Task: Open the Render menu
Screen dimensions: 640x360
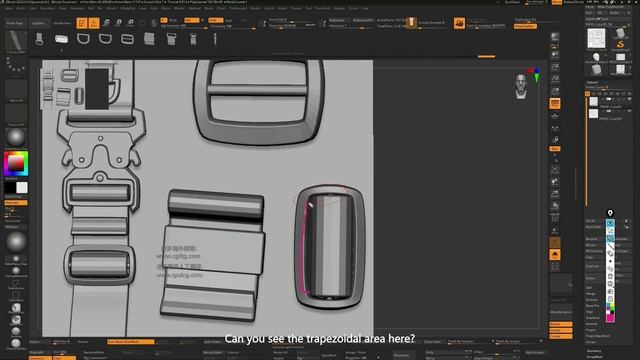Action: (x=255, y=8)
